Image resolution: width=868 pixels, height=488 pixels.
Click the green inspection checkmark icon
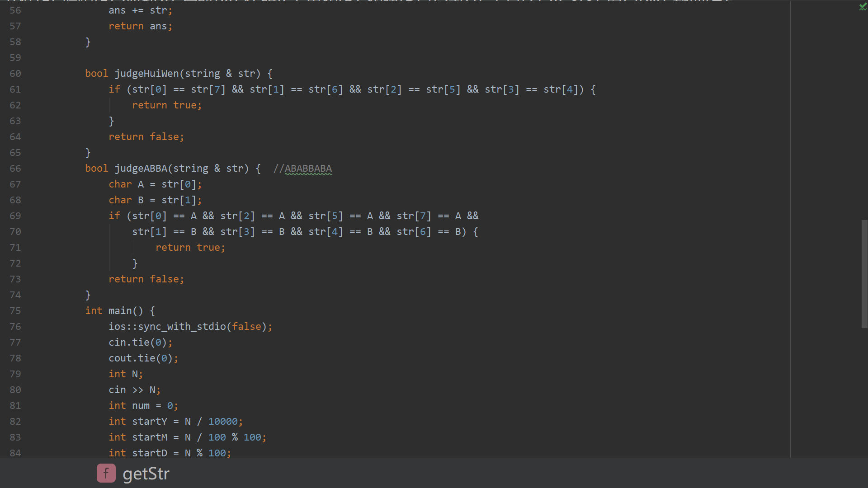pyautogui.click(x=863, y=7)
